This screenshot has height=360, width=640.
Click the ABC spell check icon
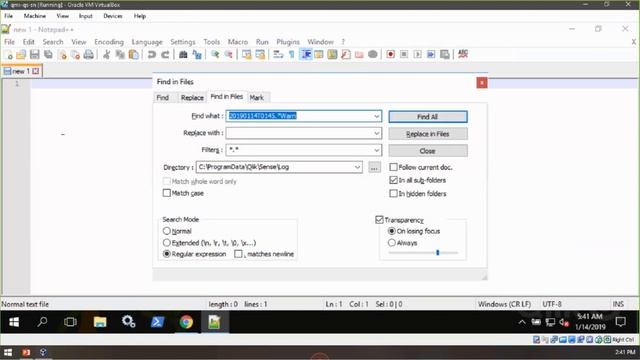(x=463, y=54)
